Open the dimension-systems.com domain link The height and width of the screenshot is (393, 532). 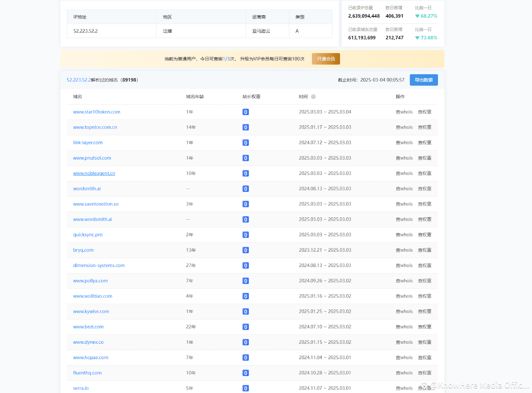coord(99,265)
